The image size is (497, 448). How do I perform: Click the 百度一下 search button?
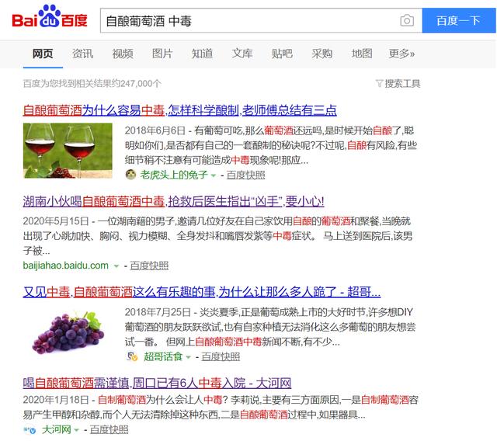point(459,21)
